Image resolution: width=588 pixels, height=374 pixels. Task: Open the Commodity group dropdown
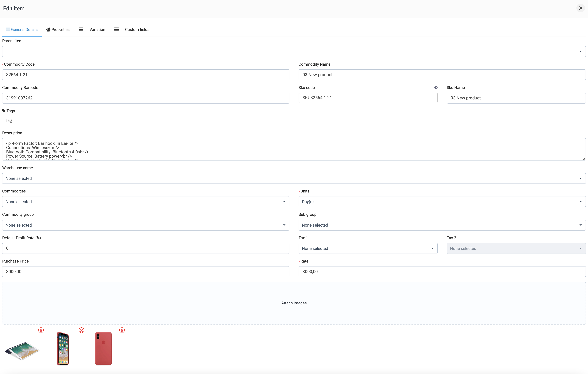[146, 225]
